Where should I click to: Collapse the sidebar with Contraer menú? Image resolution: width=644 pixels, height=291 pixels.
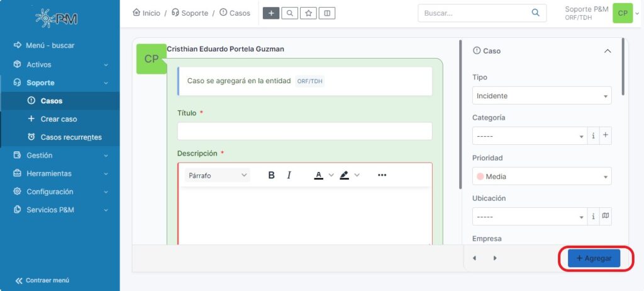tap(43, 280)
